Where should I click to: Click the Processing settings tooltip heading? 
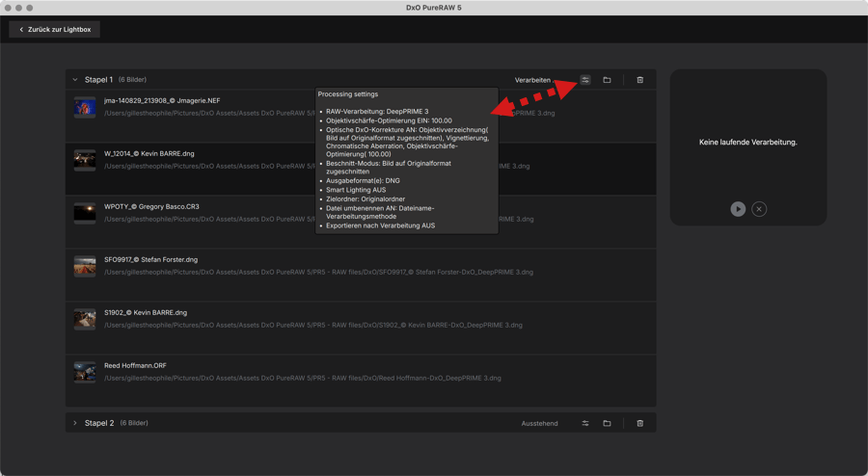tap(347, 94)
